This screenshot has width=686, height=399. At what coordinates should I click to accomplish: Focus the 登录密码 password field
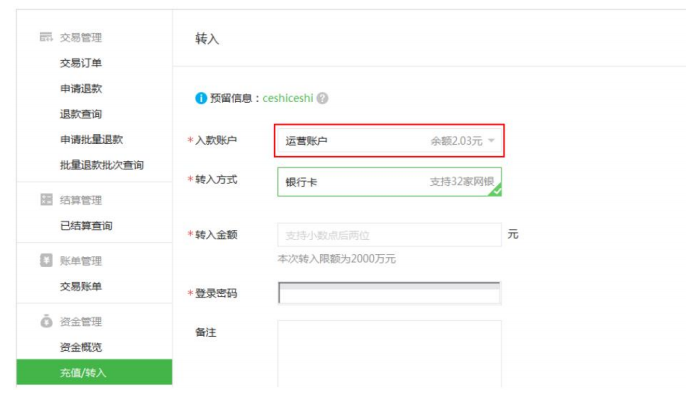click(389, 293)
